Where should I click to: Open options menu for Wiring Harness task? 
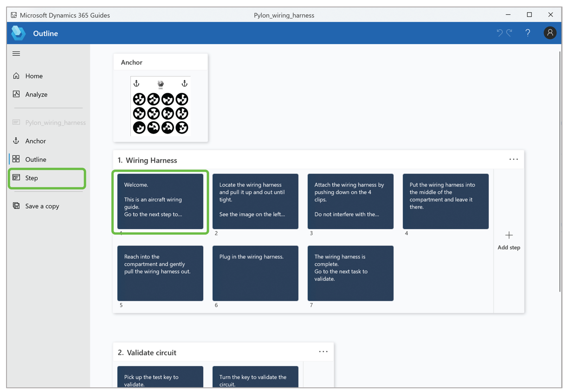513,159
